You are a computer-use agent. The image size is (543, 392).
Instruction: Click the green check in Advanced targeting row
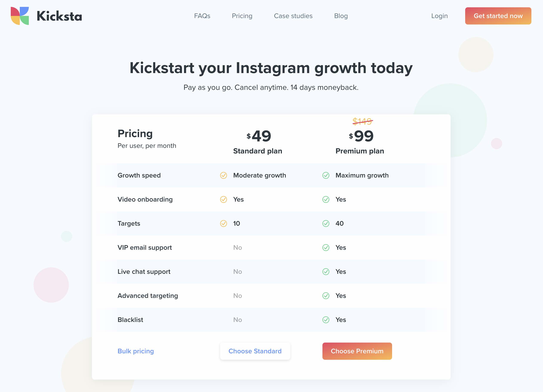click(x=326, y=296)
